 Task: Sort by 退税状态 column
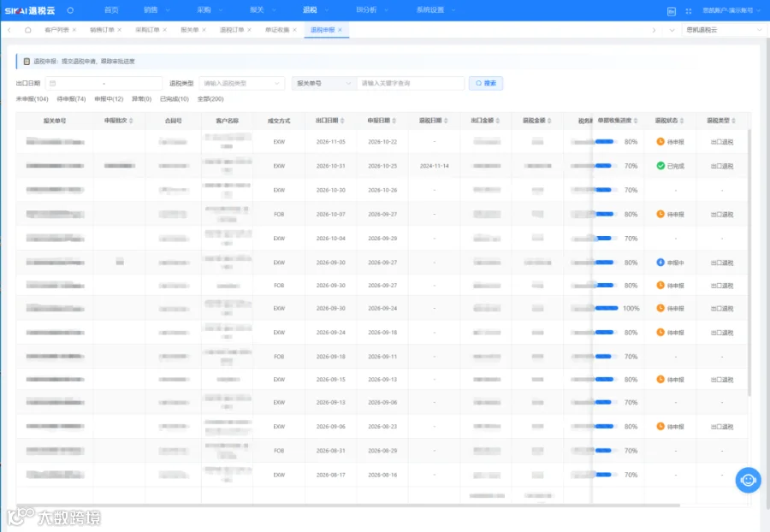click(682, 121)
